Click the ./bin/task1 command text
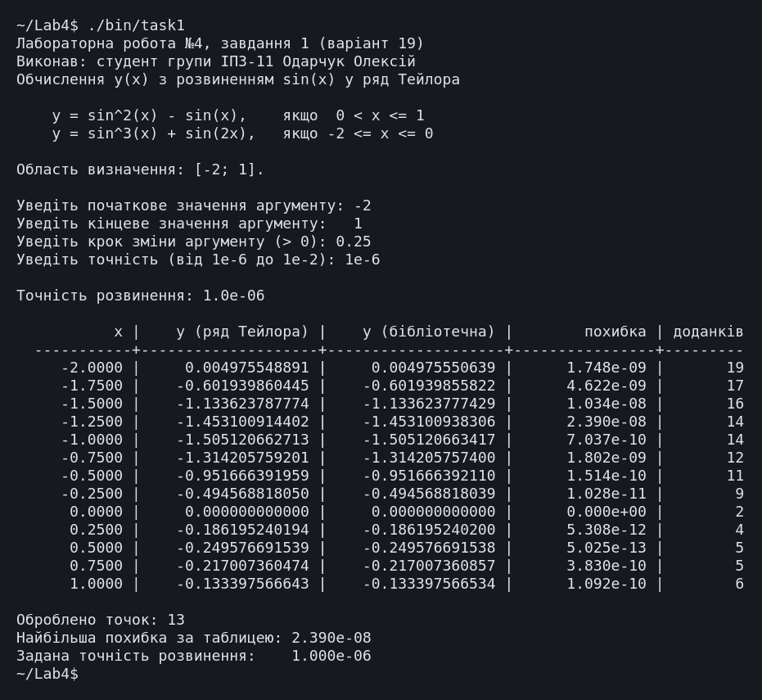Image resolution: width=762 pixels, height=700 pixels. 137,25
